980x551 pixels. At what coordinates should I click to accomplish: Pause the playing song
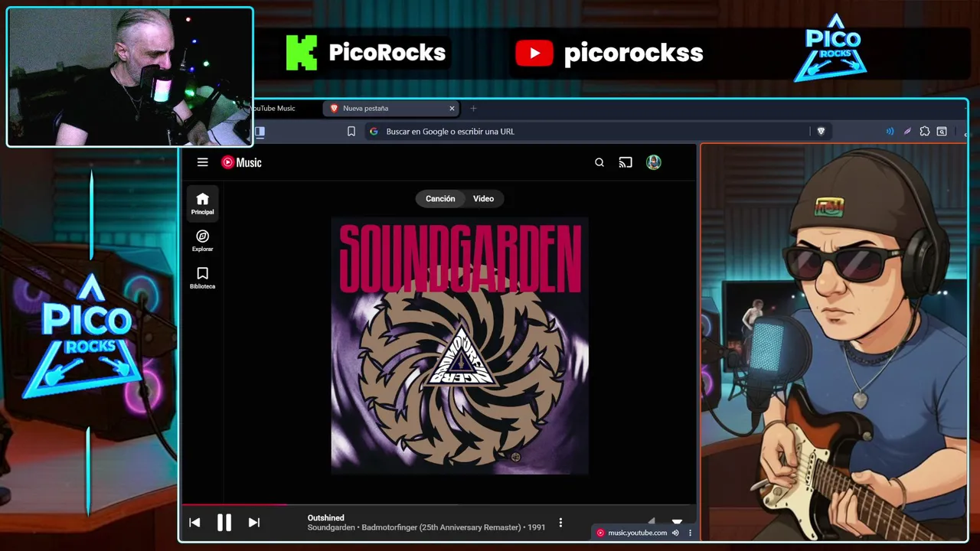[x=224, y=523]
